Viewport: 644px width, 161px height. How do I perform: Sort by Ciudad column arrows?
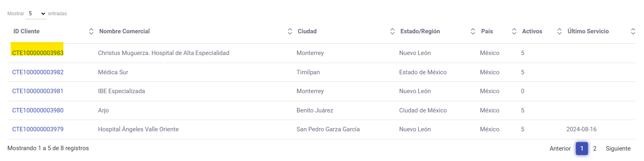click(392, 31)
